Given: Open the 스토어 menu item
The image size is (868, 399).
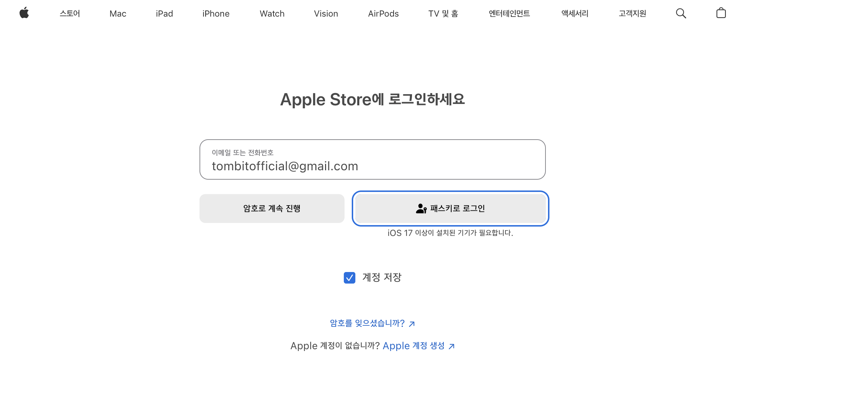Looking at the screenshot, I should click(x=70, y=14).
